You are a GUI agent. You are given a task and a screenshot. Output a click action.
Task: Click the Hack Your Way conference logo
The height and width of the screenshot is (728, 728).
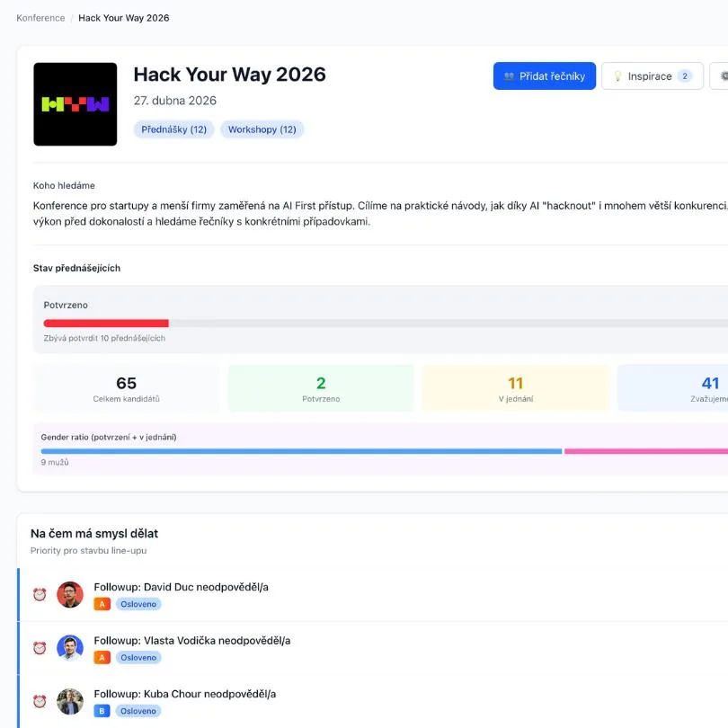coord(75,104)
